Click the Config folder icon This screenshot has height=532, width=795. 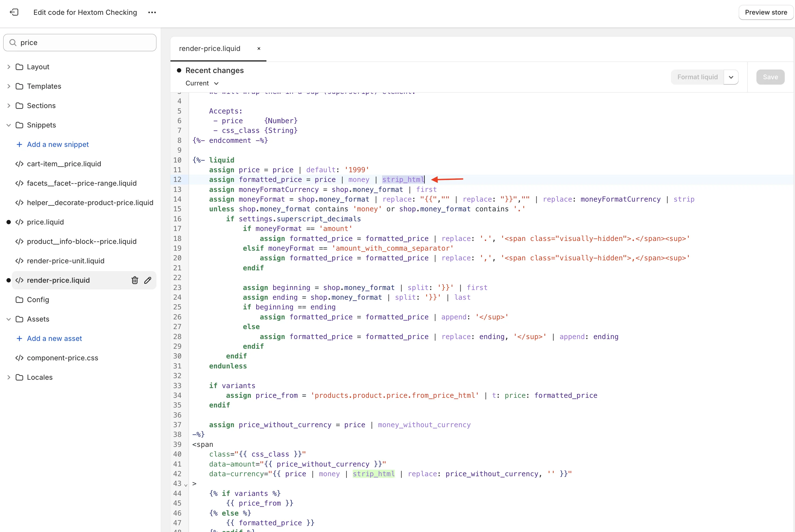20,300
